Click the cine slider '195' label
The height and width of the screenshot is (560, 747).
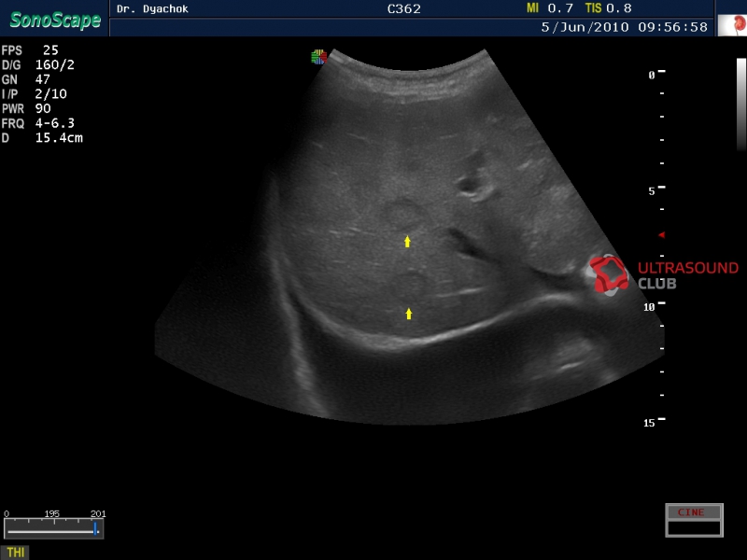click(52, 514)
